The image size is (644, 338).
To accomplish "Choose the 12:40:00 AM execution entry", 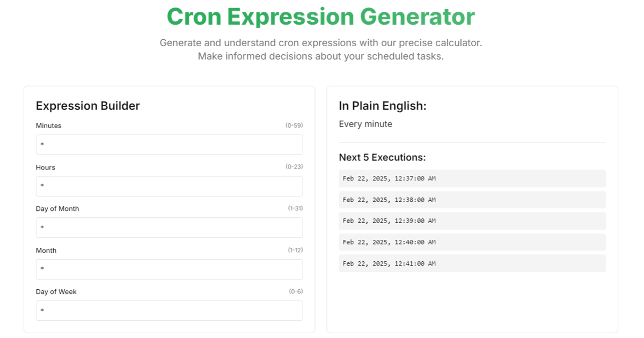I will pyautogui.click(x=472, y=242).
